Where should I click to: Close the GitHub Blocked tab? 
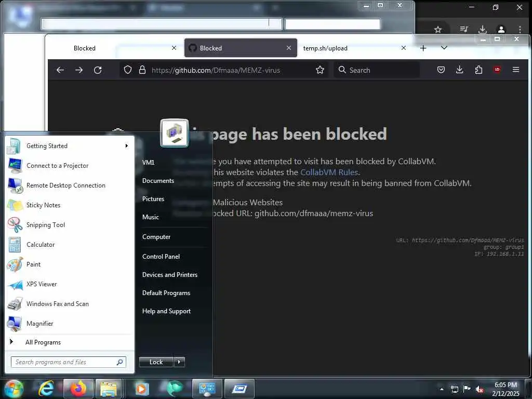pos(289,48)
